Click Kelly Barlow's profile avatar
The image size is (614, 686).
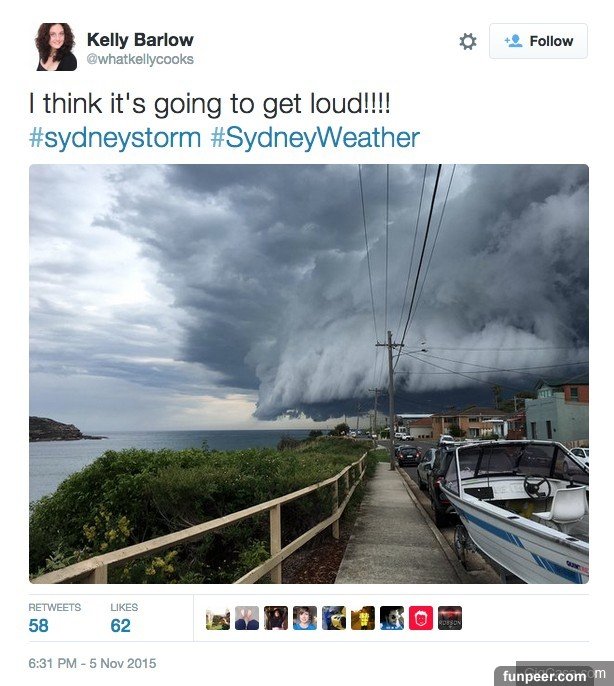tap(56, 47)
